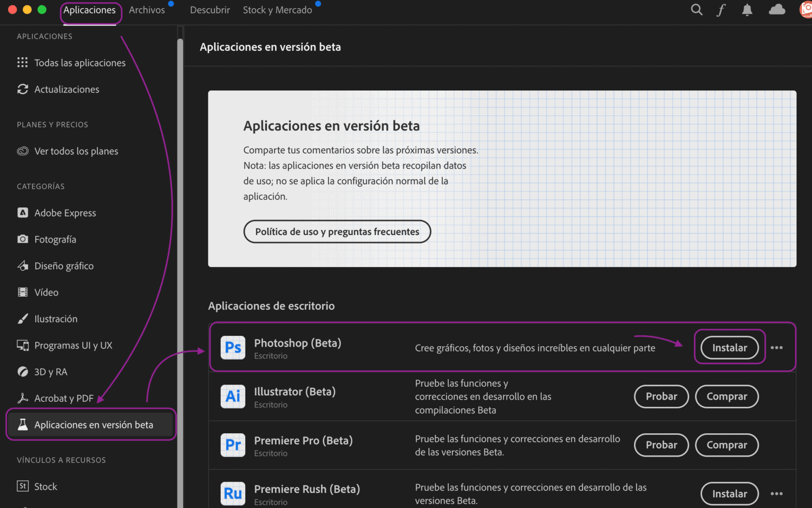Image resolution: width=812 pixels, height=508 pixels.
Task: Click the Photoshop (Beta) Ps icon
Action: (x=233, y=348)
